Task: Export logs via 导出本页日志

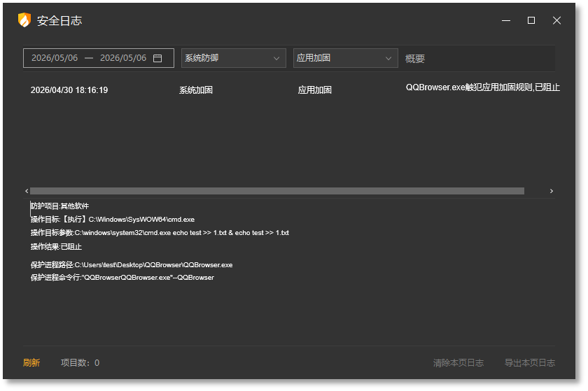Action: click(529, 363)
